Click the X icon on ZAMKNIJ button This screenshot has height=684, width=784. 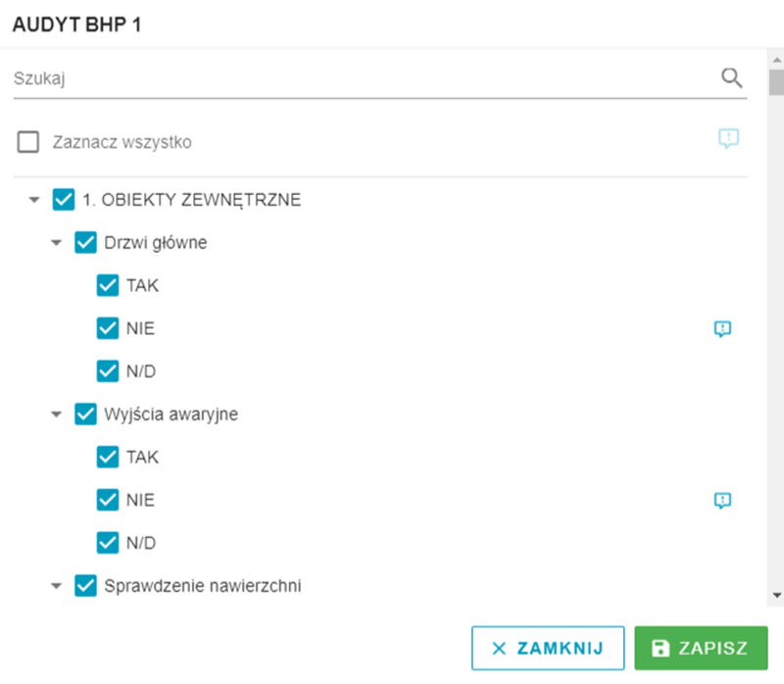(x=499, y=649)
